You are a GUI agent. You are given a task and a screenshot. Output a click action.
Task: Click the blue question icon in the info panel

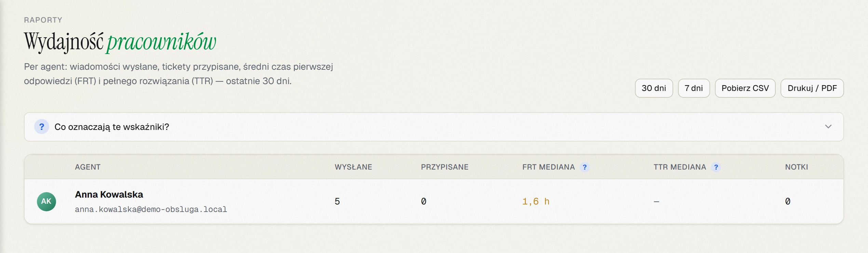(x=42, y=127)
